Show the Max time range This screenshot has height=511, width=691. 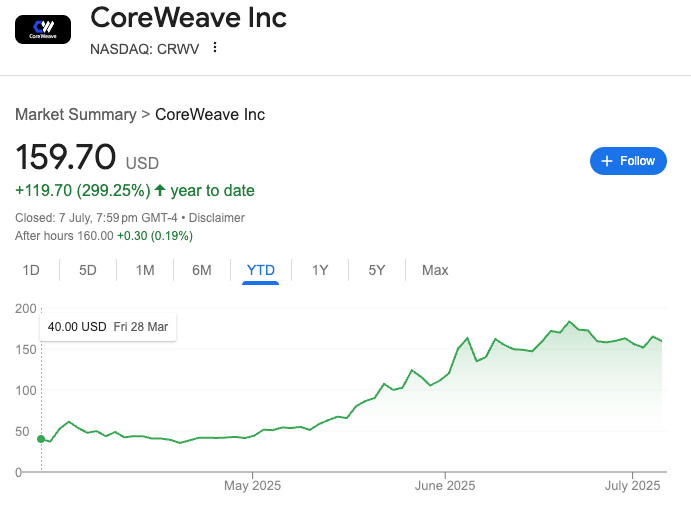(435, 270)
